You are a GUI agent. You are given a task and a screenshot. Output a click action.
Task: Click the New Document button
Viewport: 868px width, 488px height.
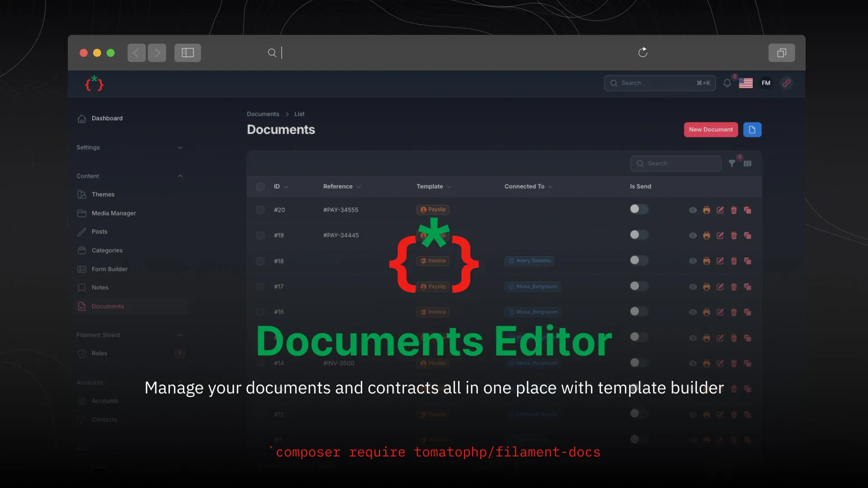click(711, 129)
